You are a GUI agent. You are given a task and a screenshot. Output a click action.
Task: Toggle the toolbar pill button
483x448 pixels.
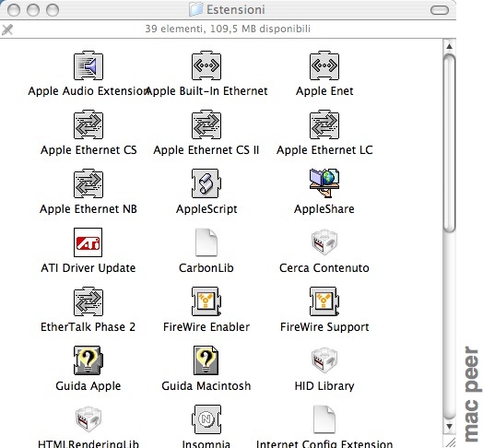pyautogui.click(x=440, y=10)
